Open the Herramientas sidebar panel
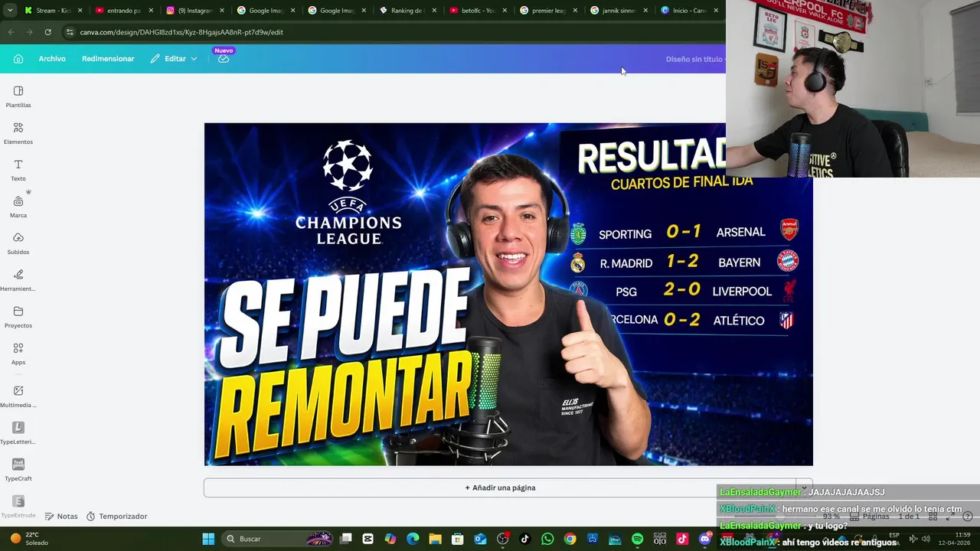 tap(18, 280)
